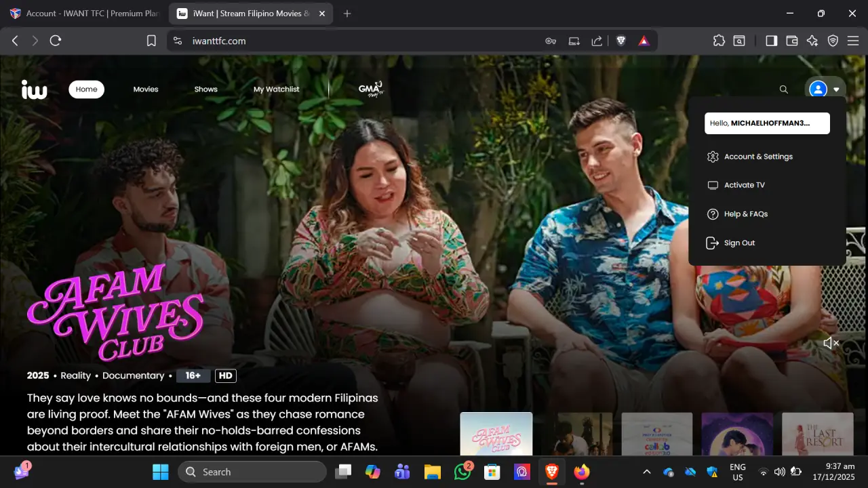Click the cast media icon in address bar
This screenshot has height=488, width=868.
point(574,41)
